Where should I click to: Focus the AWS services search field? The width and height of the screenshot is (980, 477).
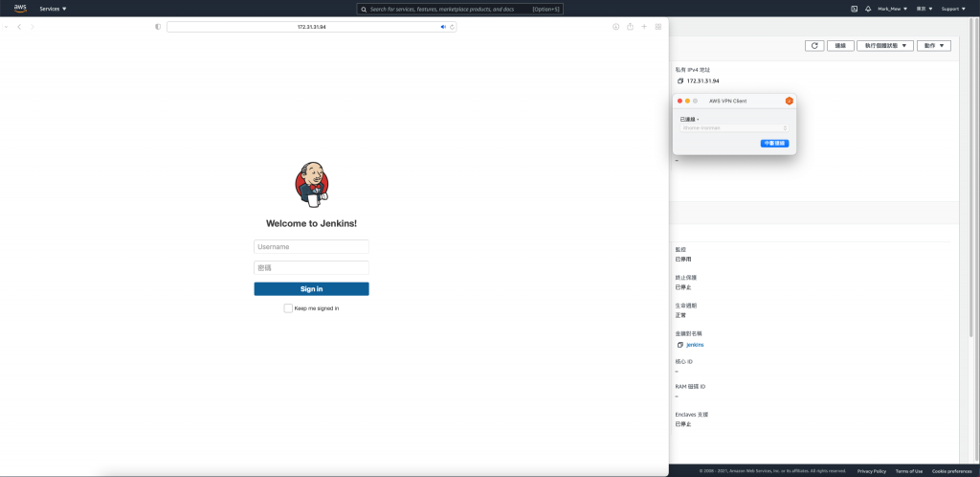tap(460, 9)
